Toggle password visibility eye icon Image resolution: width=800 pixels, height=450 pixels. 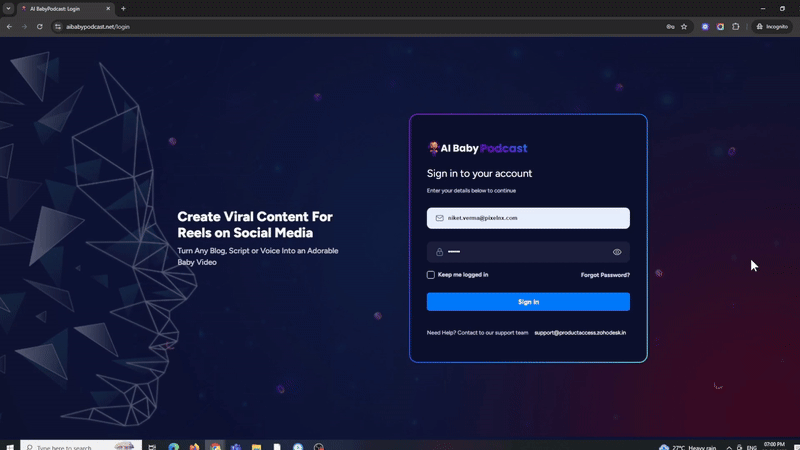point(617,252)
